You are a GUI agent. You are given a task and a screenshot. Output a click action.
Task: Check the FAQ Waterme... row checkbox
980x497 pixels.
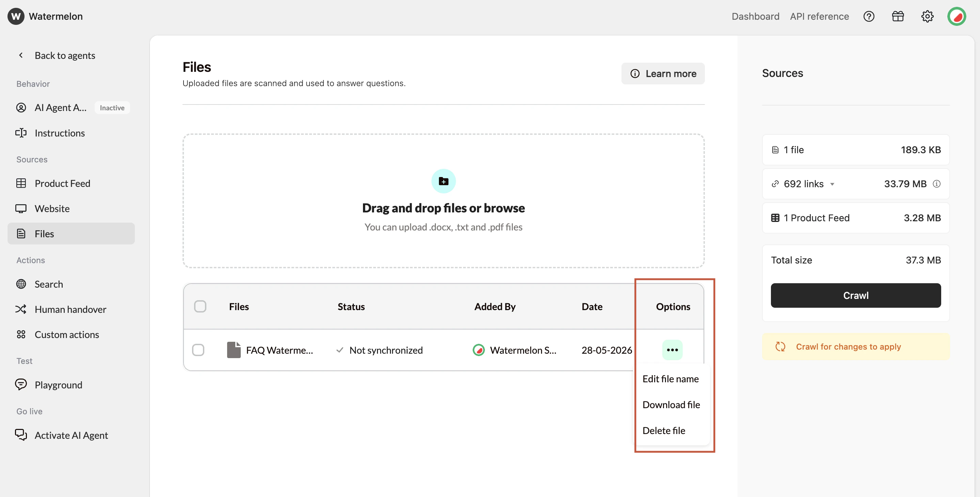[198, 350]
